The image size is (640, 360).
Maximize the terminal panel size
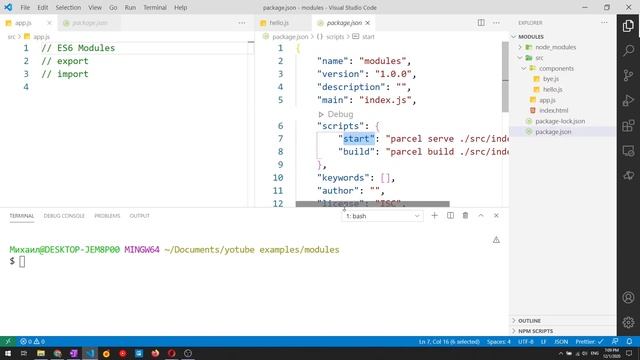[481, 216]
